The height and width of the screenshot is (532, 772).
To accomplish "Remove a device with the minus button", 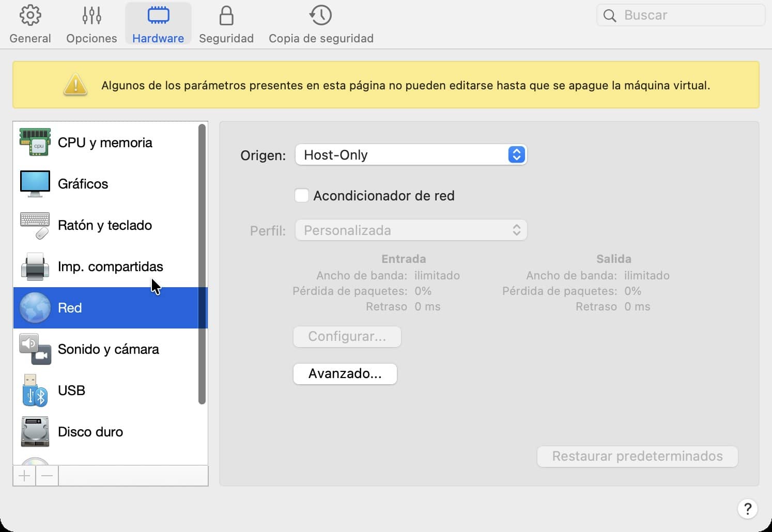I will (x=47, y=476).
